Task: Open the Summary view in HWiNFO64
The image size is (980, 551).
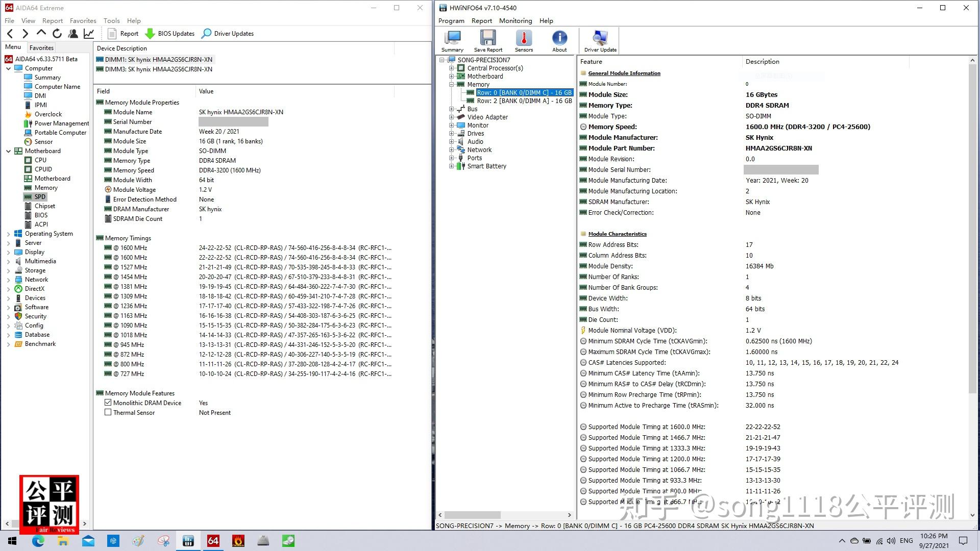Action: click(451, 40)
